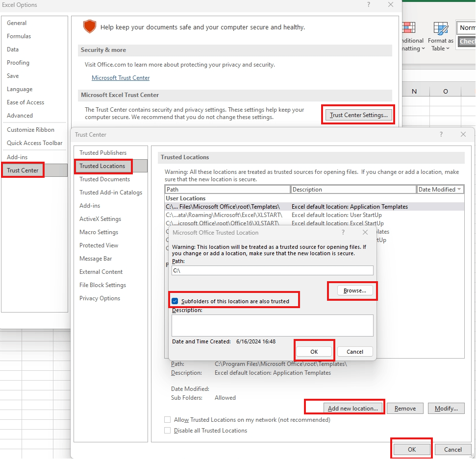Enable Allow Trusted Locations on my network

click(x=167, y=420)
